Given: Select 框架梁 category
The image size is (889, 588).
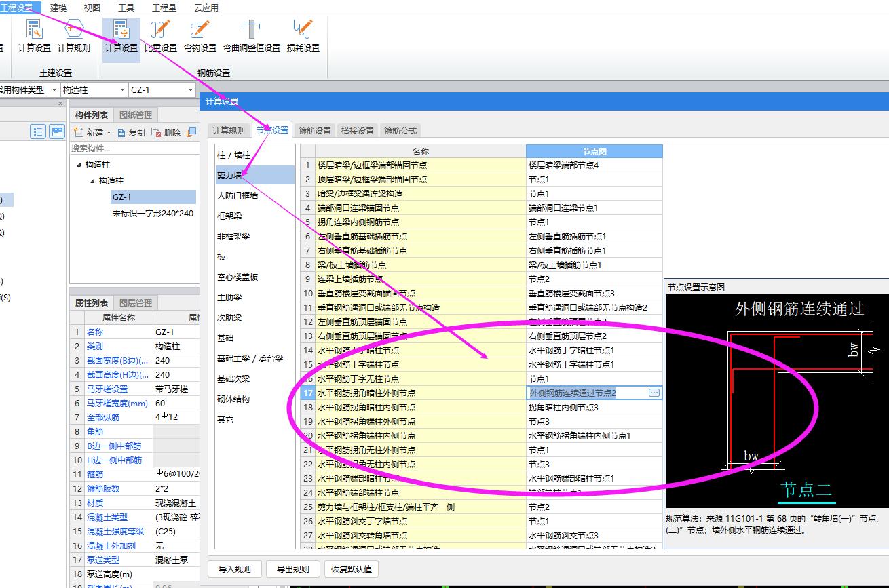Looking at the screenshot, I should pos(255,216).
